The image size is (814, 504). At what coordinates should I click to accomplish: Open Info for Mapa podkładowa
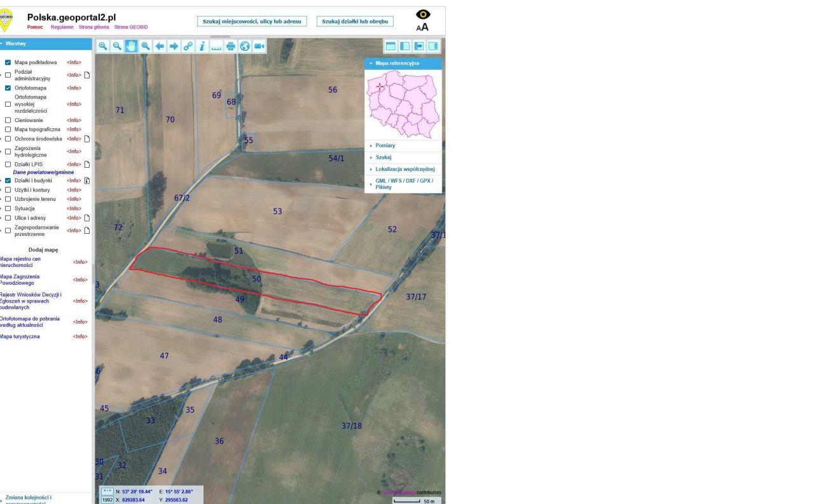point(74,62)
